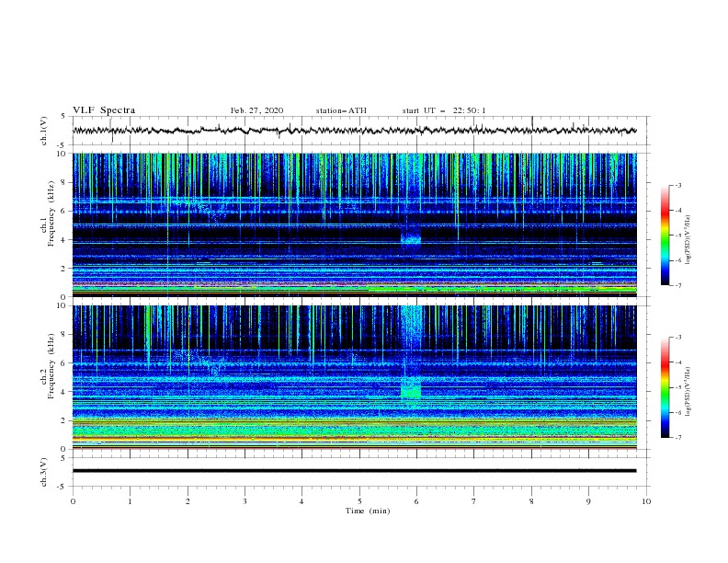The width and height of the screenshot is (728, 563).
Task: Click the "ch.3(V)" axis label
Action: (x=44, y=472)
